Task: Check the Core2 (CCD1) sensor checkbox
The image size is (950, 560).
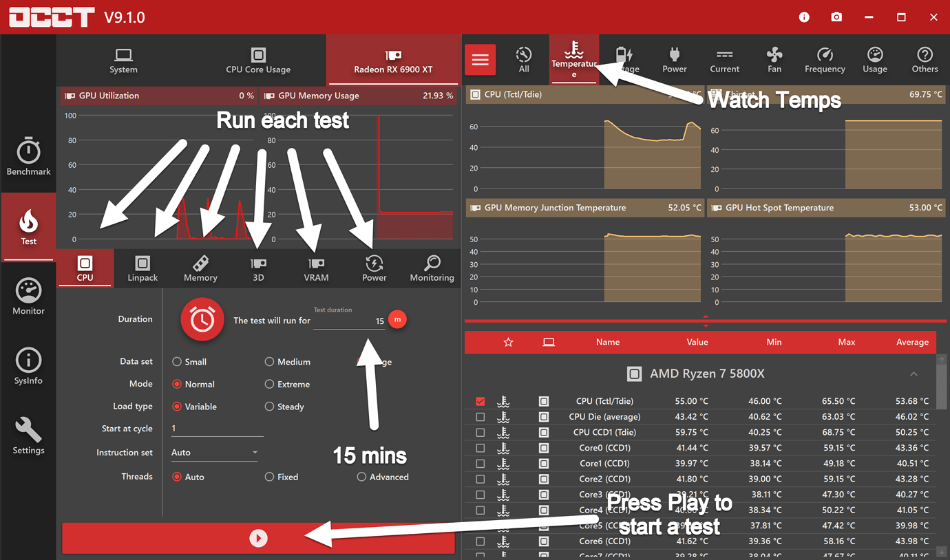Action: (481, 480)
